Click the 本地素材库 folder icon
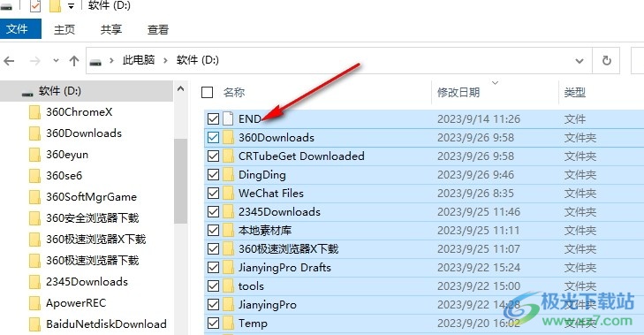Viewport: 644px width, 335px height. pos(228,230)
